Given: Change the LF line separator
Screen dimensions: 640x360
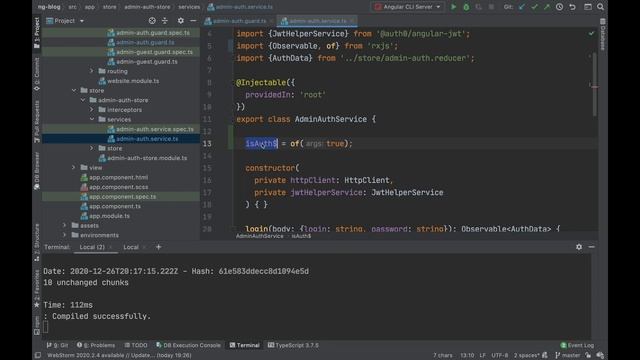Looking at the screenshot, I should (482, 355).
